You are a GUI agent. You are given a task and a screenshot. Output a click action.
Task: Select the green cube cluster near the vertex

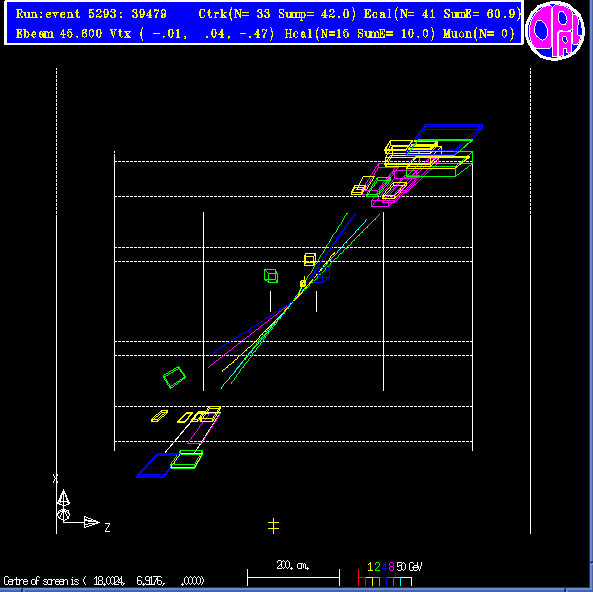coord(271,276)
